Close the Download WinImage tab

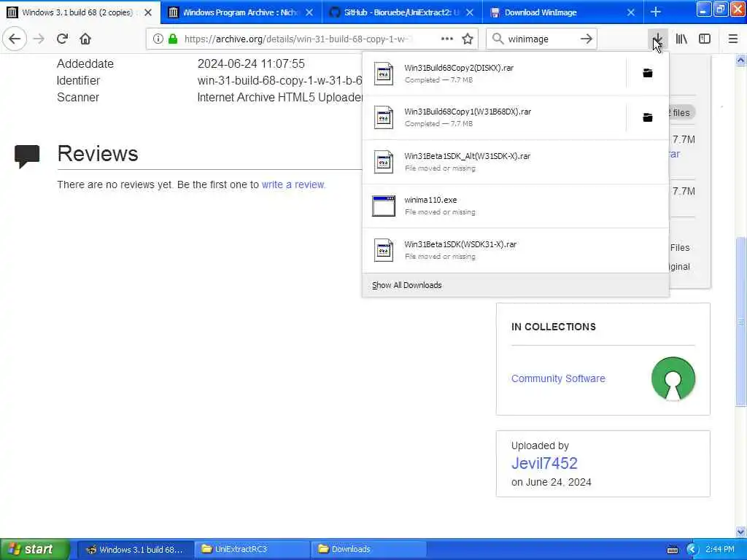click(x=631, y=12)
